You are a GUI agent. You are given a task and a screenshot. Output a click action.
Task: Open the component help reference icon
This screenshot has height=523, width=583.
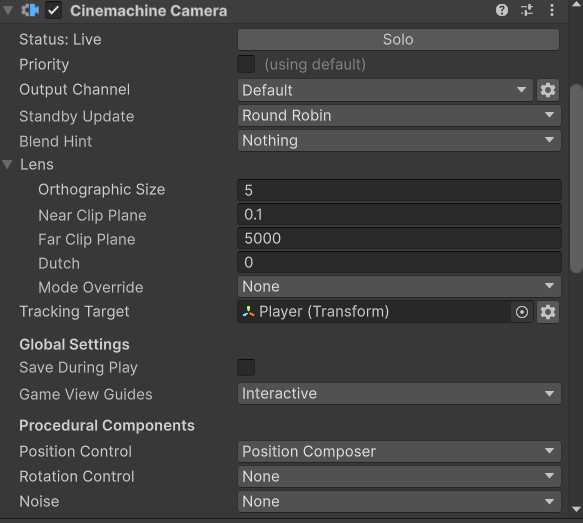click(502, 10)
